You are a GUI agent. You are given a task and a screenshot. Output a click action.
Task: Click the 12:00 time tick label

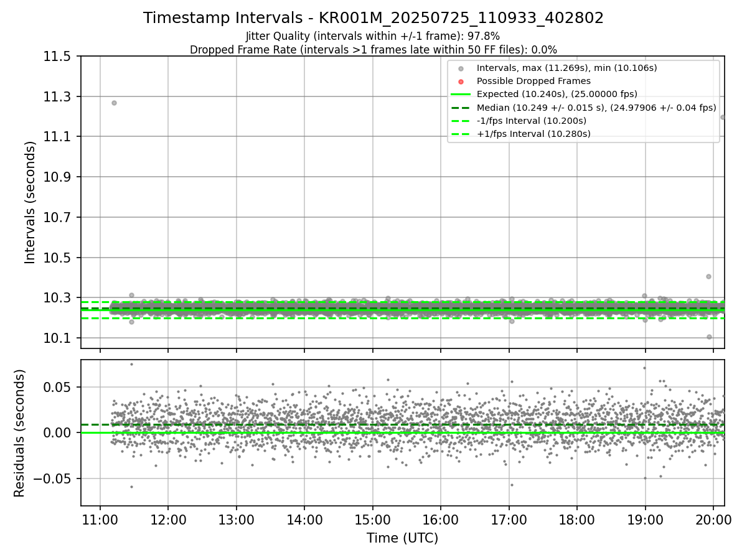pyautogui.click(x=168, y=520)
